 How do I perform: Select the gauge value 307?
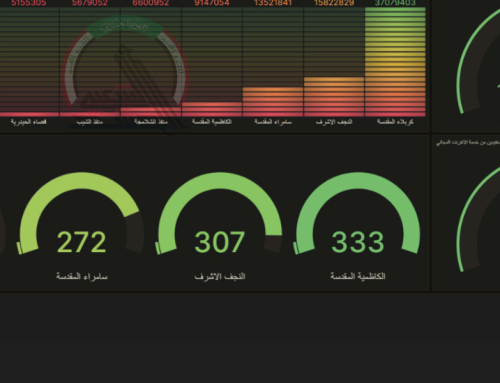tap(220, 242)
